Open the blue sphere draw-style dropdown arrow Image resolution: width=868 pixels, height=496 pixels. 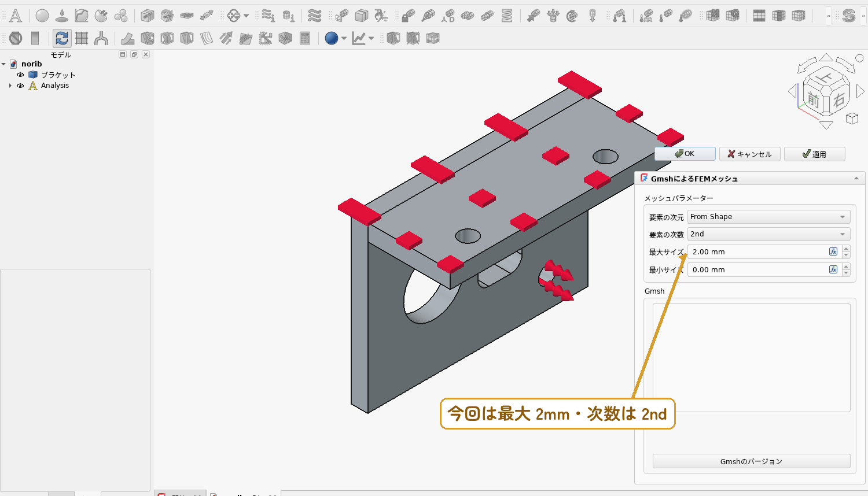pos(344,39)
